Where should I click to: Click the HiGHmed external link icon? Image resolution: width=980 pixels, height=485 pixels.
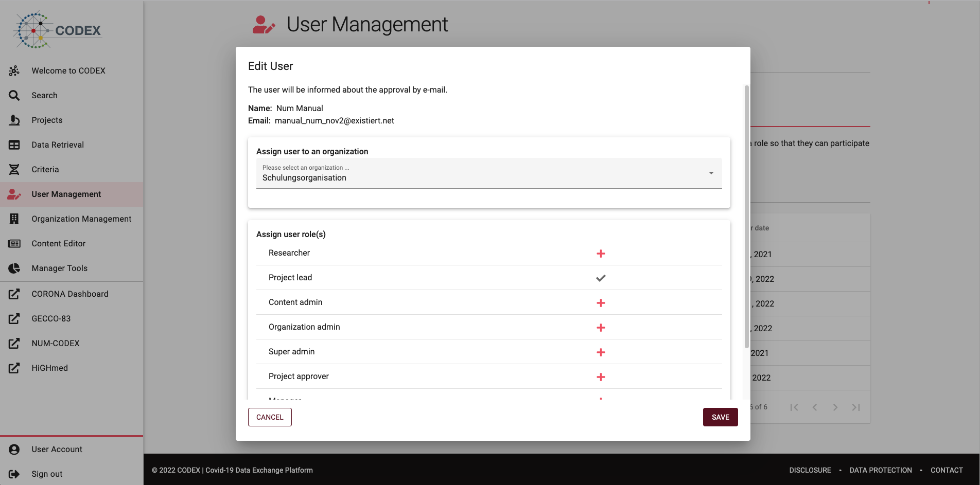coord(14,368)
